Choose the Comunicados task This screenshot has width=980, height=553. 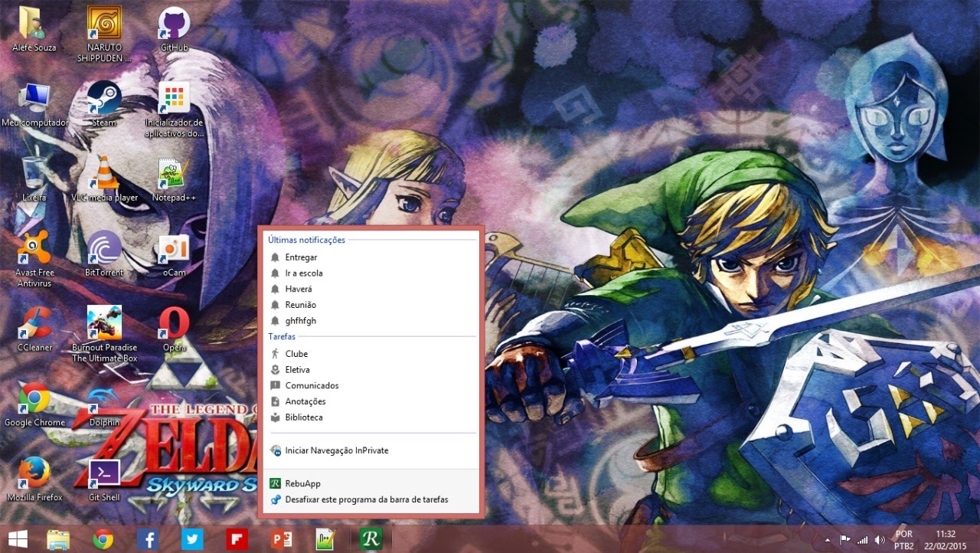[371, 385]
